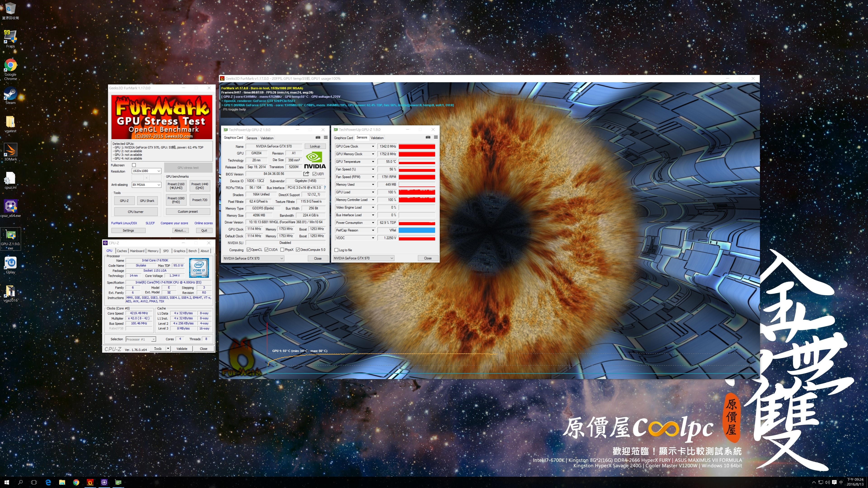Open GPU selector dropdown in GPU-Z Sensors window
The width and height of the screenshot is (868, 488).
pyautogui.click(x=363, y=258)
